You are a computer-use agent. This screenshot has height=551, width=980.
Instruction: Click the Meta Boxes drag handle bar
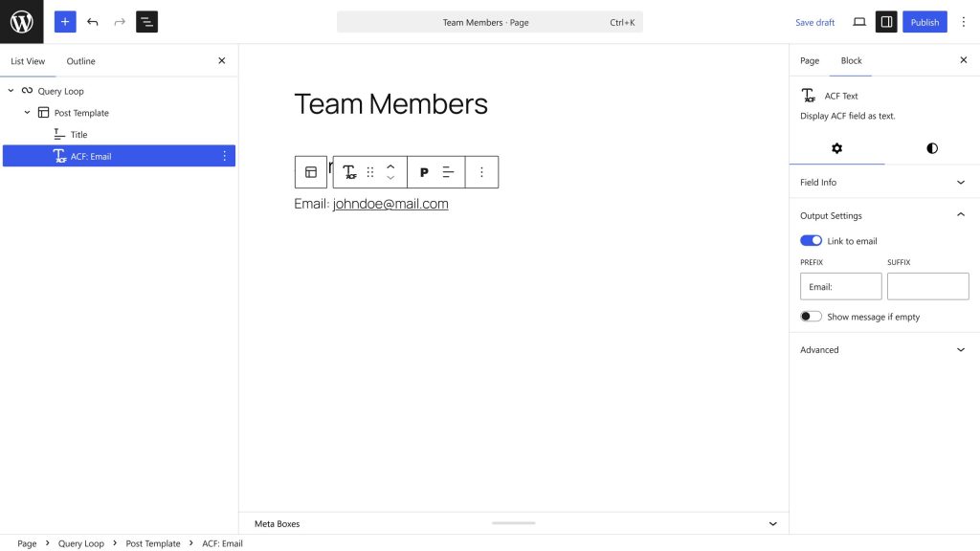[x=513, y=523]
